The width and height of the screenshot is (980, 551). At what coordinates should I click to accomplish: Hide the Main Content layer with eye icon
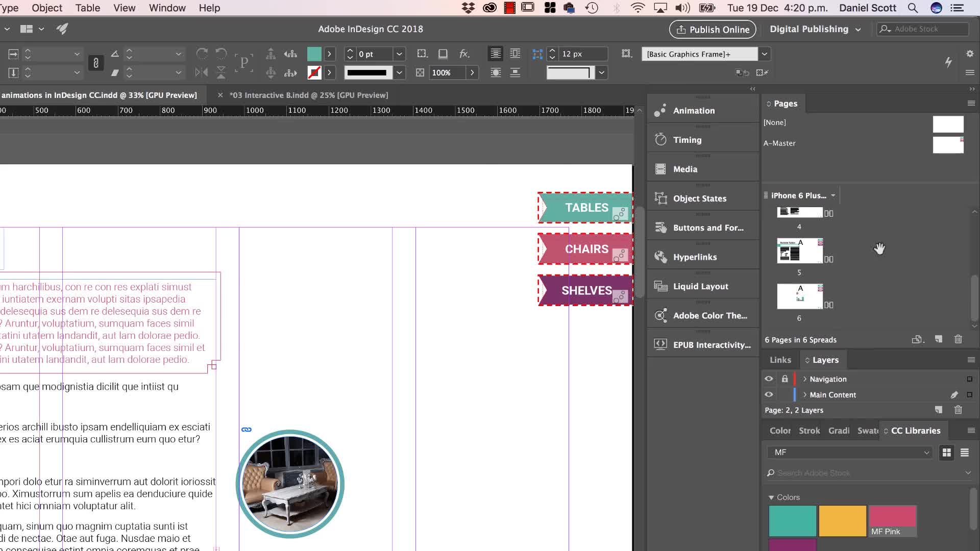pyautogui.click(x=769, y=394)
